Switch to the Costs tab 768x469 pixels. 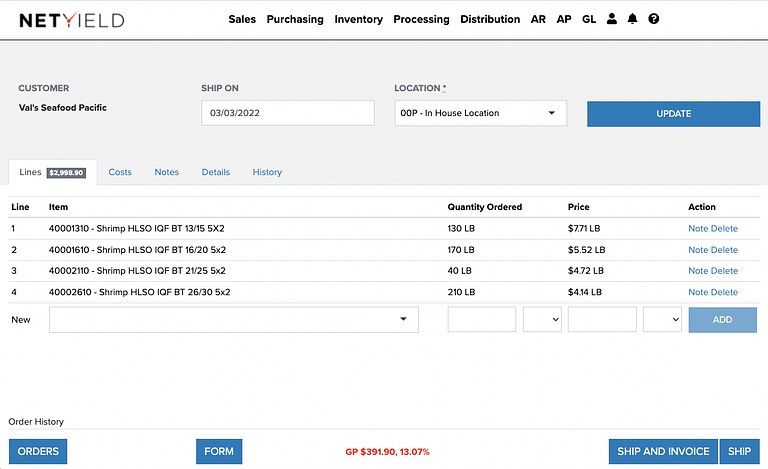click(120, 172)
